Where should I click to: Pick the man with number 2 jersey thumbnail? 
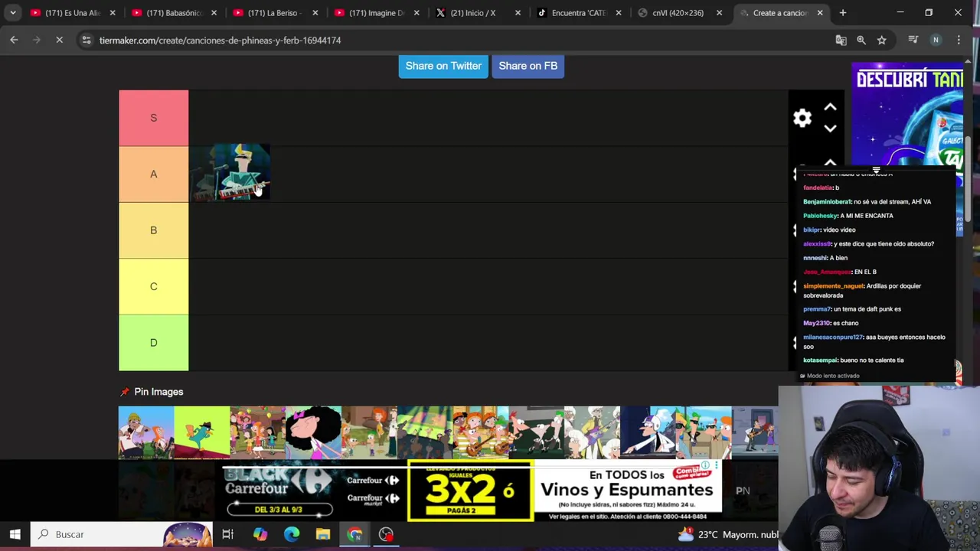click(145, 432)
